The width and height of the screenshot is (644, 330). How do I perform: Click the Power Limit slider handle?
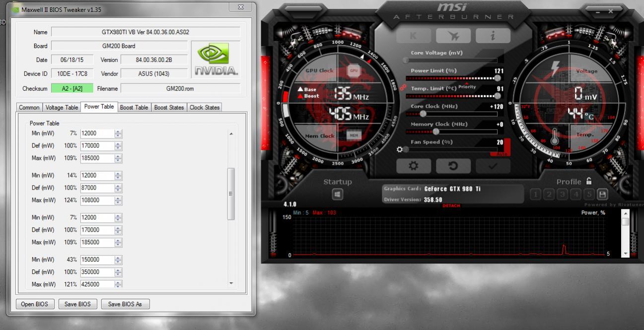click(498, 78)
